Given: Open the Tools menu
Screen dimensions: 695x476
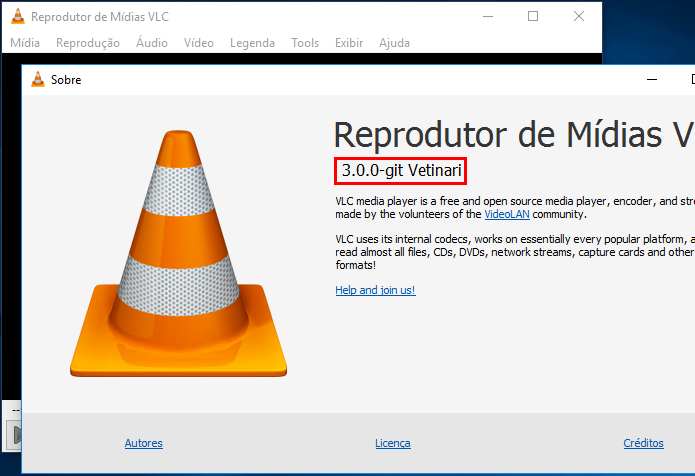Looking at the screenshot, I should click(305, 43).
